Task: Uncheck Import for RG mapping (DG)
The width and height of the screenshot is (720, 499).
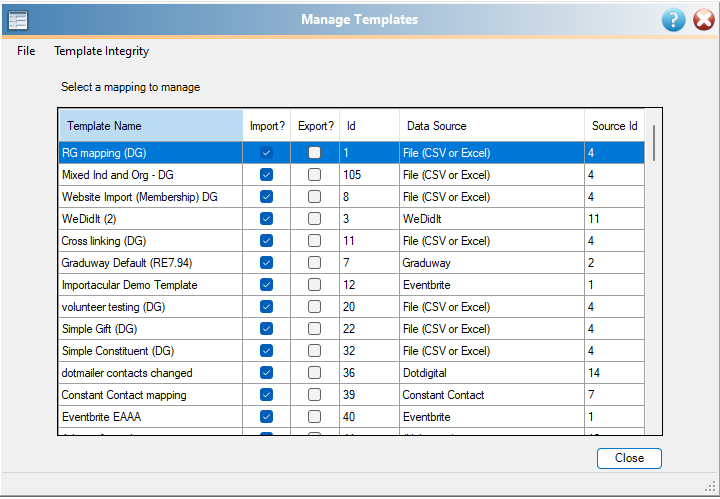Action: (266, 152)
